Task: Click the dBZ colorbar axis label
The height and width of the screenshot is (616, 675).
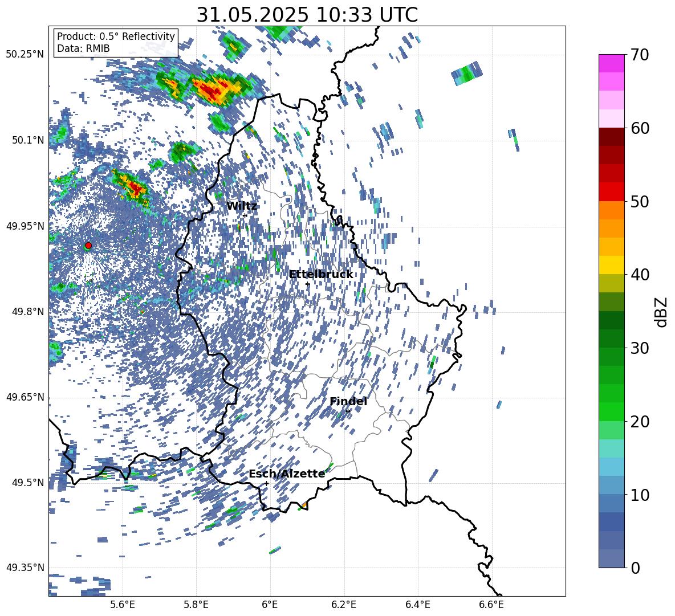Action: pos(662,312)
